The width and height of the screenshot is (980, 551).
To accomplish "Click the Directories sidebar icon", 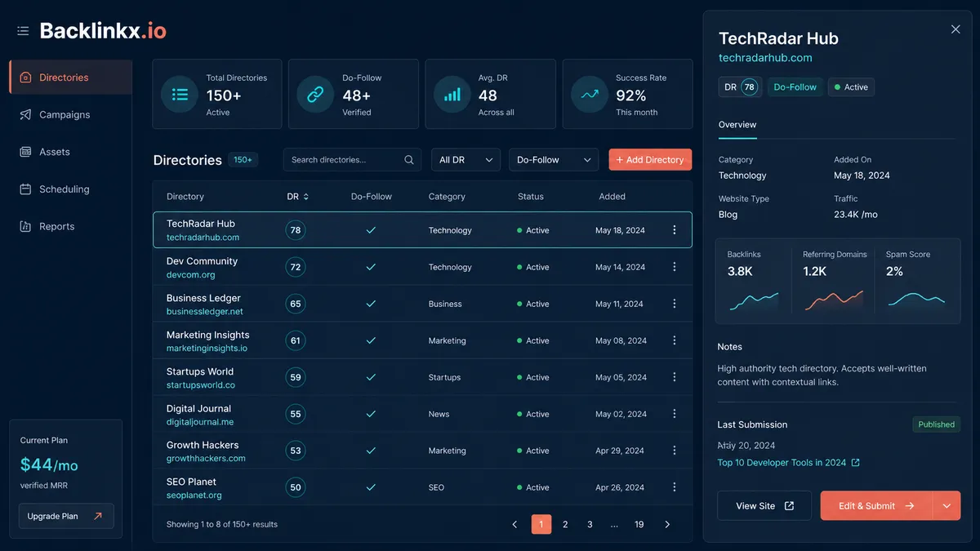I will tap(25, 78).
